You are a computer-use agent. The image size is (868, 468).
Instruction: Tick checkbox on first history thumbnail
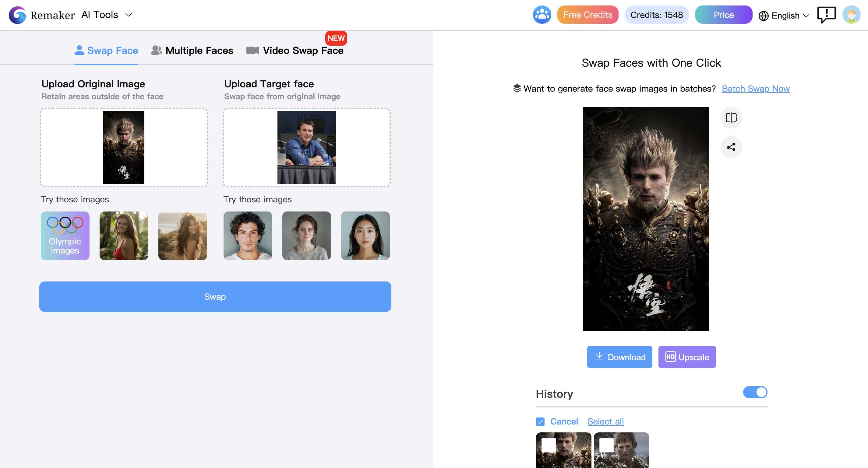coord(548,445)
